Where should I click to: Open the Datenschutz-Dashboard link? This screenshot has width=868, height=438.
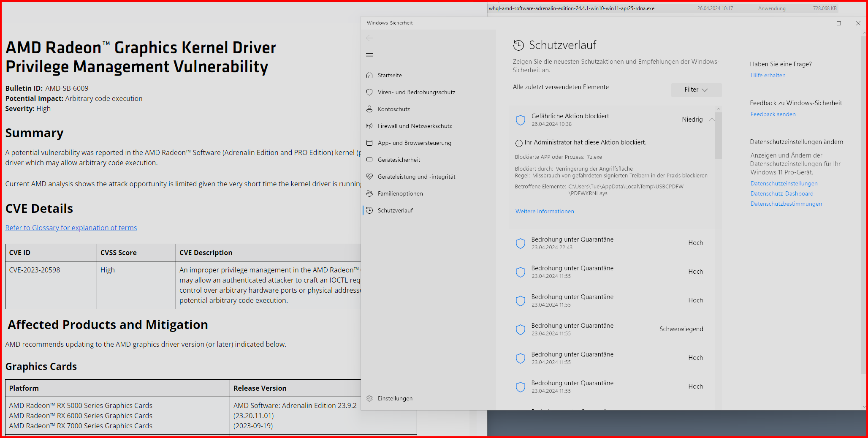pyautogui.click(x=782, y=193)
